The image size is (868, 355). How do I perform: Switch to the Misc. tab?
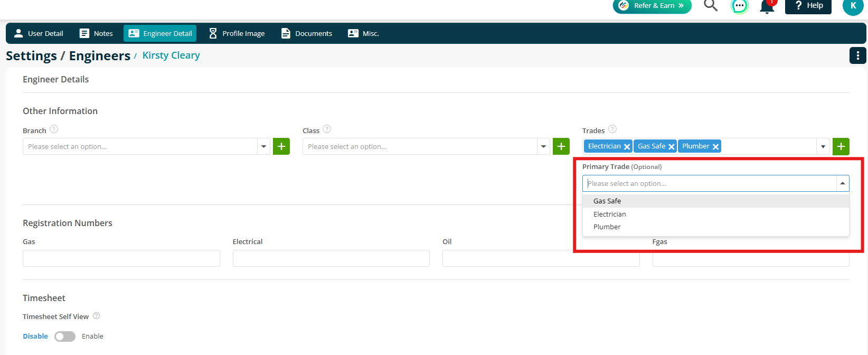(x=363, y=33)
